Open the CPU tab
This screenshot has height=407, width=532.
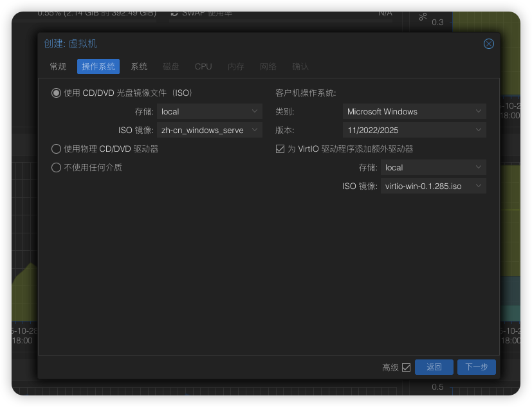click(x=203, y=66)
